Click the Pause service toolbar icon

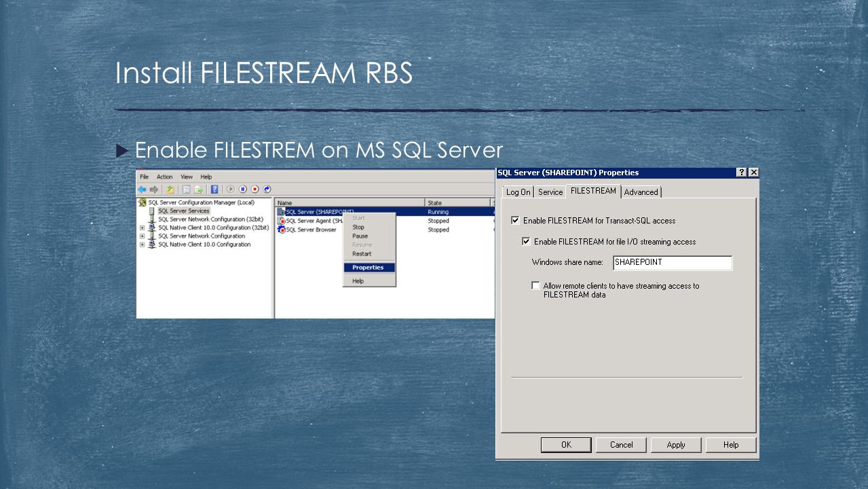[x=243, y=189]
